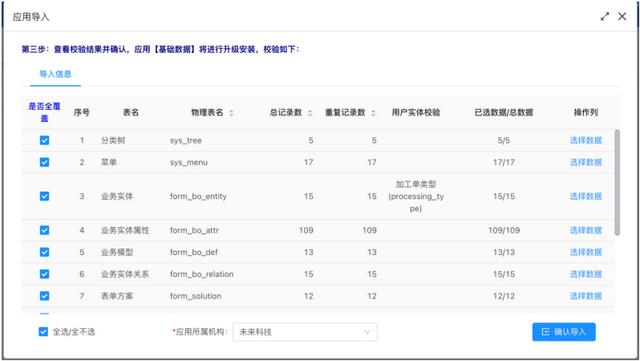Open 选择数据 for form_bo_def row
The width and height of the screenshot is (640, 361).
586,252
